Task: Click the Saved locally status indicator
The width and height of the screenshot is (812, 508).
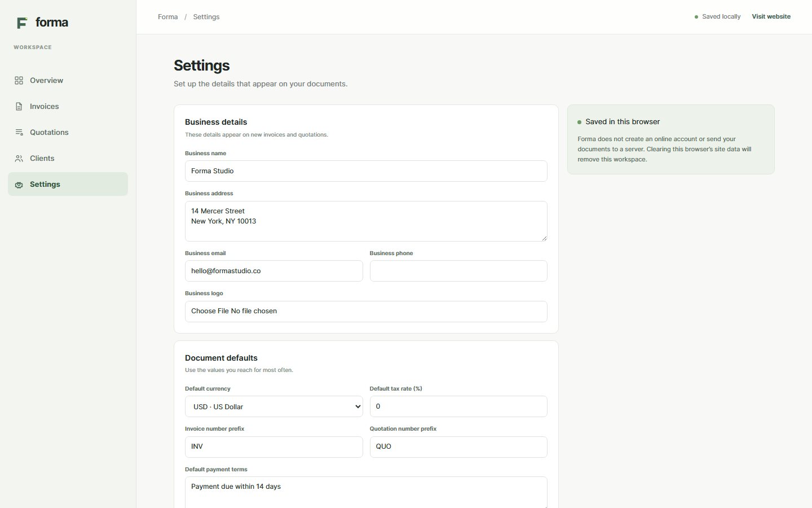Action: click(717, 17)
